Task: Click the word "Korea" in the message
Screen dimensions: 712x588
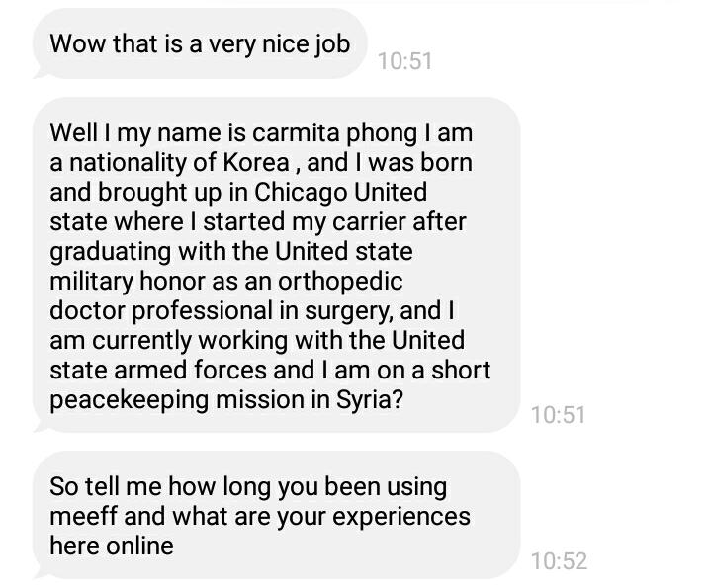Action: click(x=256, y=162)
